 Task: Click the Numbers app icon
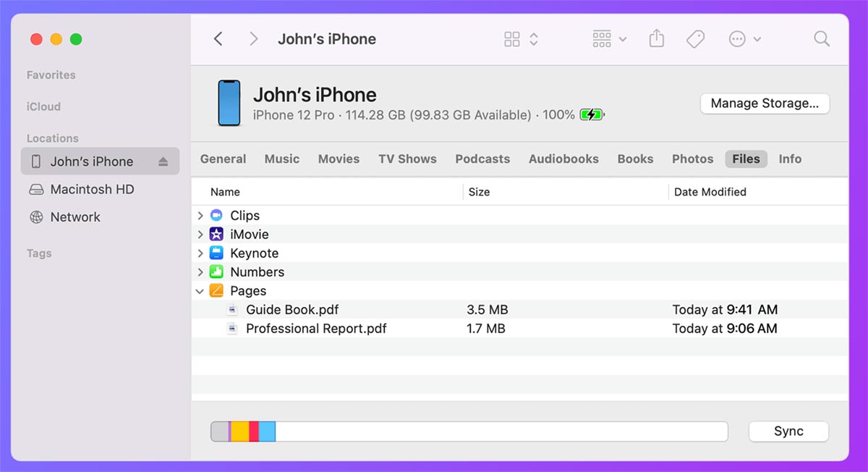216,272
